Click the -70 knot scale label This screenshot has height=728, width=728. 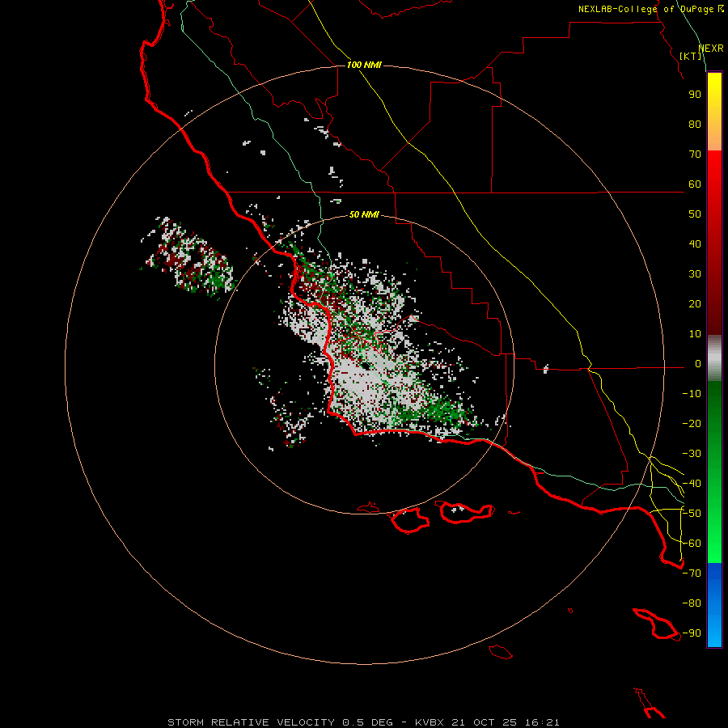tap(692, 574)
